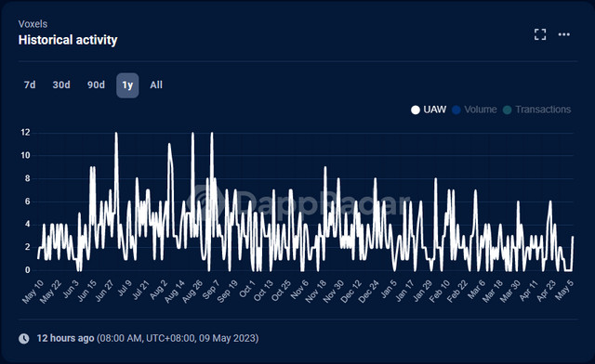Viewport: 595px width, 364px height.
Task: Click the Dec 12 x-axis label
Action: 351,292
